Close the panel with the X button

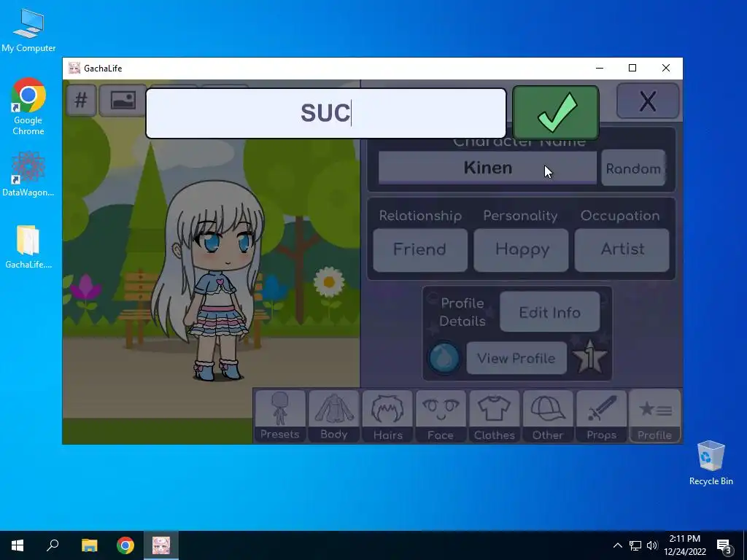(x=648, y=101)
